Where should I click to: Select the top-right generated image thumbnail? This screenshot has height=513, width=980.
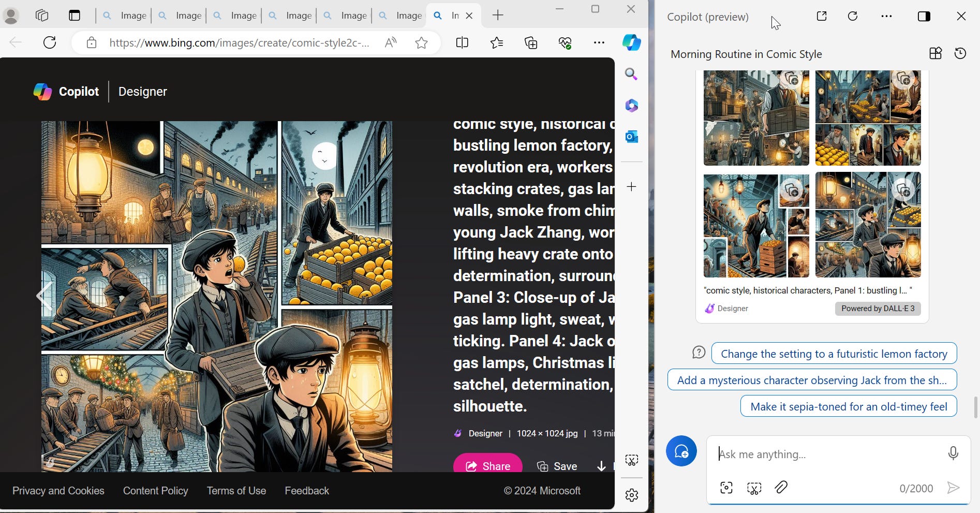click(x=868, y=119)
